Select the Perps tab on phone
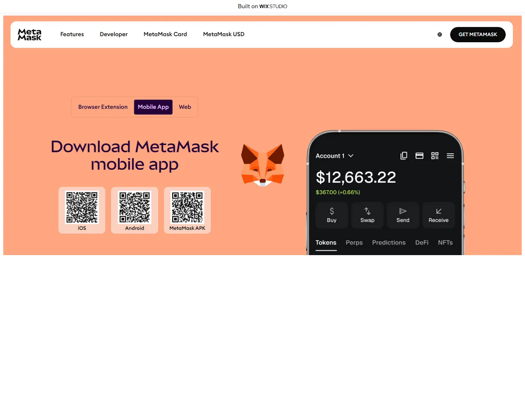The height and width of the screenshot is (420, 525). (x=354, y=243)
